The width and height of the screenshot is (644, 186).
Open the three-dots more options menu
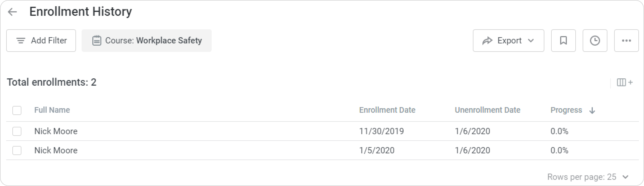[626, 41]
